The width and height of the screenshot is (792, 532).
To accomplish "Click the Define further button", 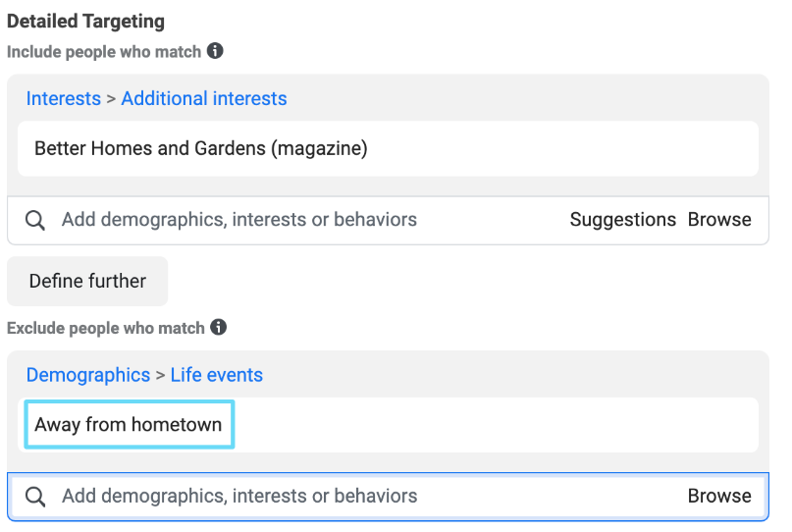I will [x=87, y=281].
